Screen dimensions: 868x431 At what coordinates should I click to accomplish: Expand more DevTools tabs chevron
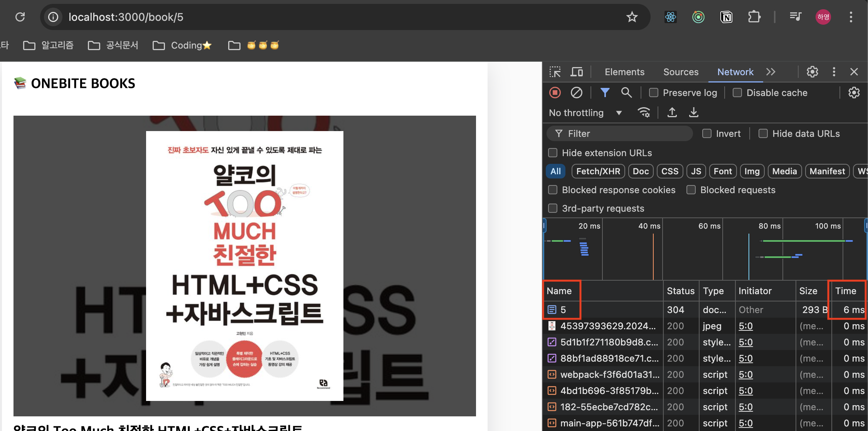tap(771, 72)
